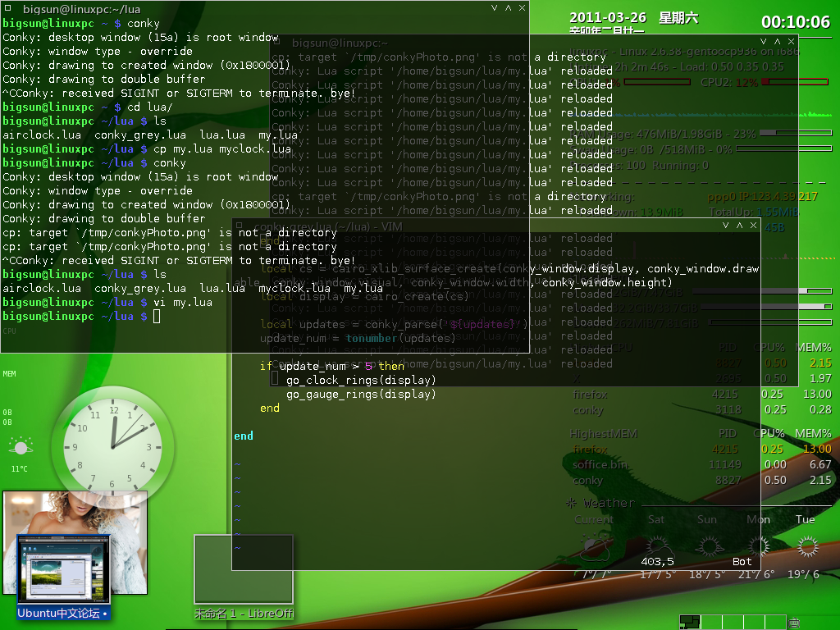Switch to the fourth workspace in the pager
This screenshot has height=630, width=840.
pos(755,622)
